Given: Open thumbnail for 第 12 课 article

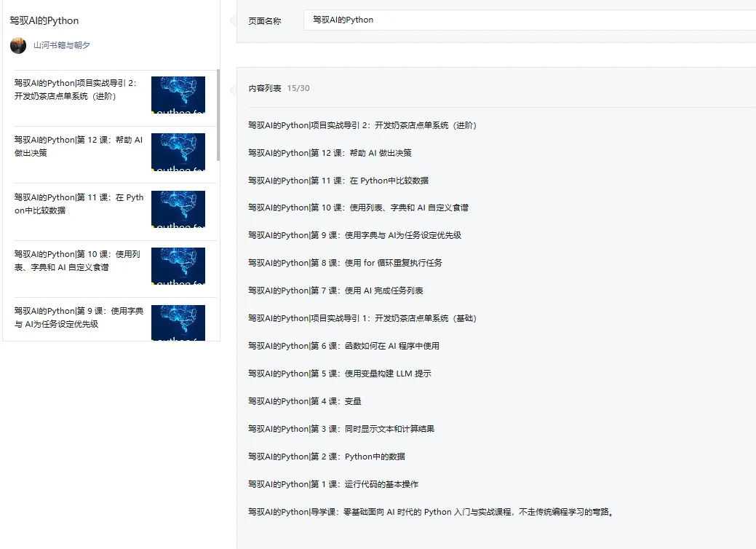Looking at the screenshot, I should point(178,152).
